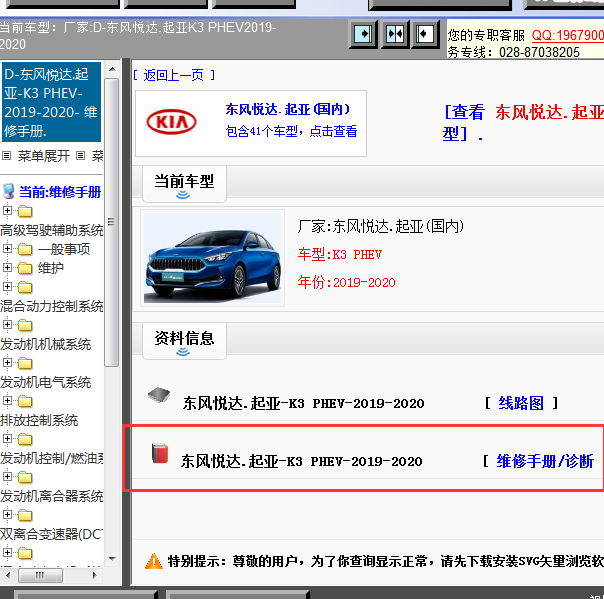Select 发动机离合器系统 in tree
This screenshot has width=604, height=599.
[52, 496]
